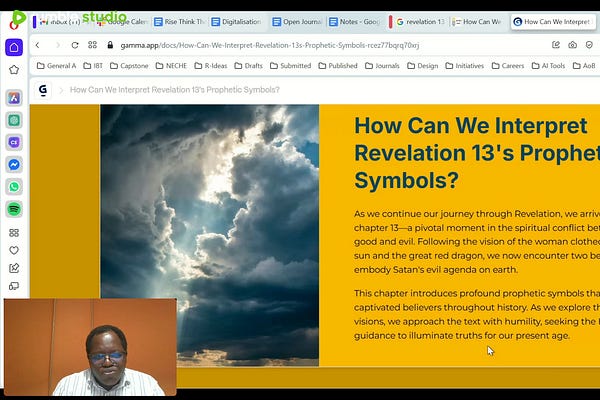600x400 pixels.
Task: Open the Careers bookmarks folder
Action: click(507, 66)
